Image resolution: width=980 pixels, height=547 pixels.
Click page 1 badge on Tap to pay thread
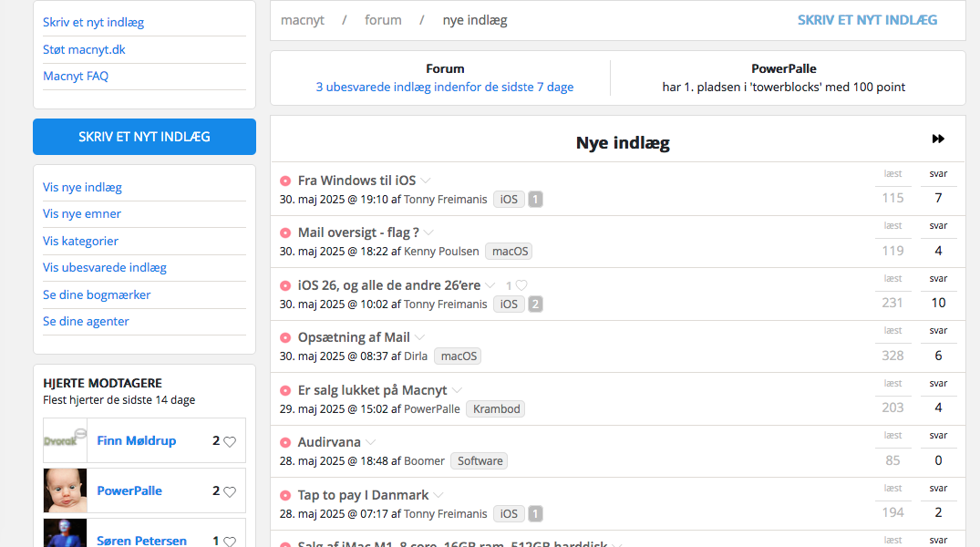pyautogui.click(x=535, y=514)
